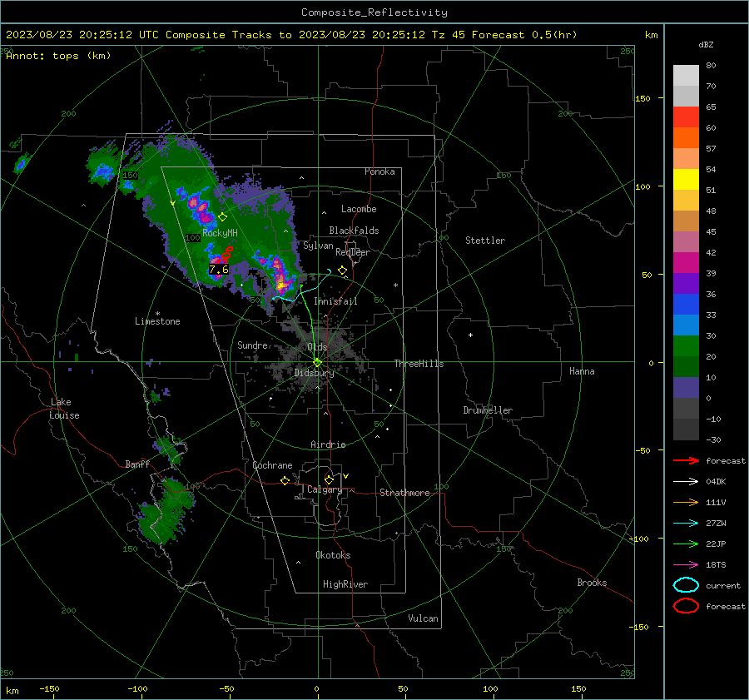This screenshot has height=700, width=749.
Task: Click the Okotoks city label
Action: pos(333,554)
